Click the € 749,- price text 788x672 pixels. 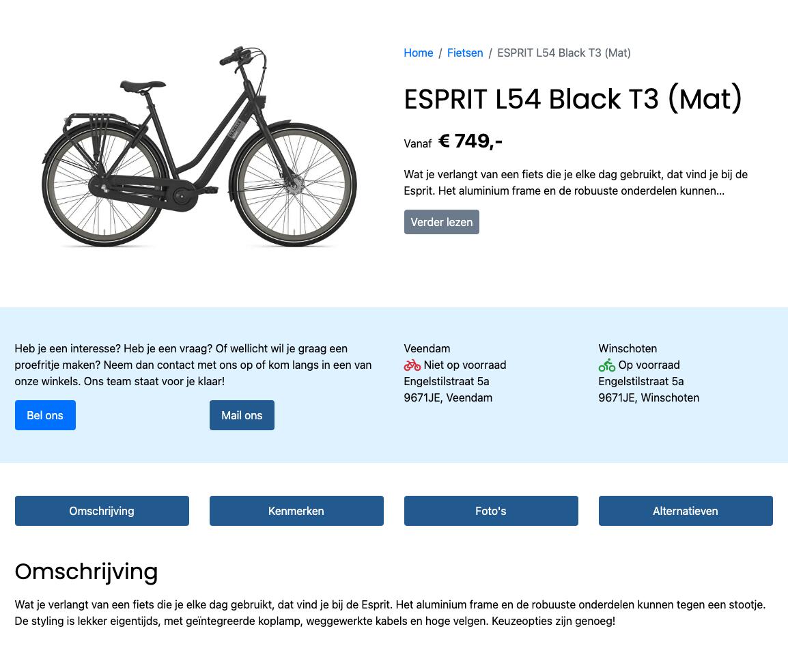coord(470,141)
